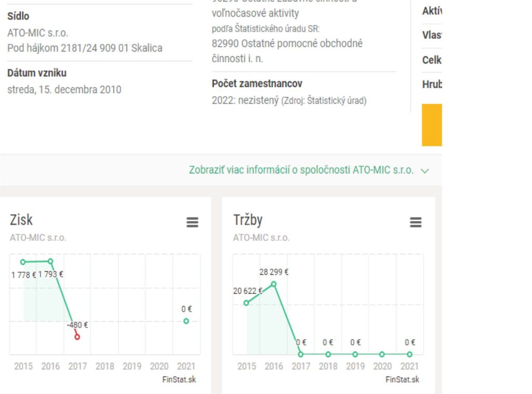
Task: Click the 2021 profit point 0 €
Action: 186,321
